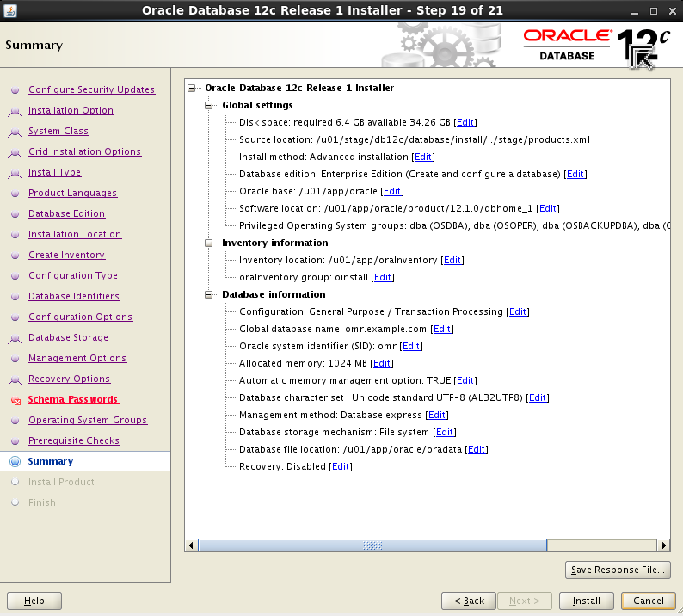Open the Installation Location step
683x616 pixels.
(x=75, y=234)
